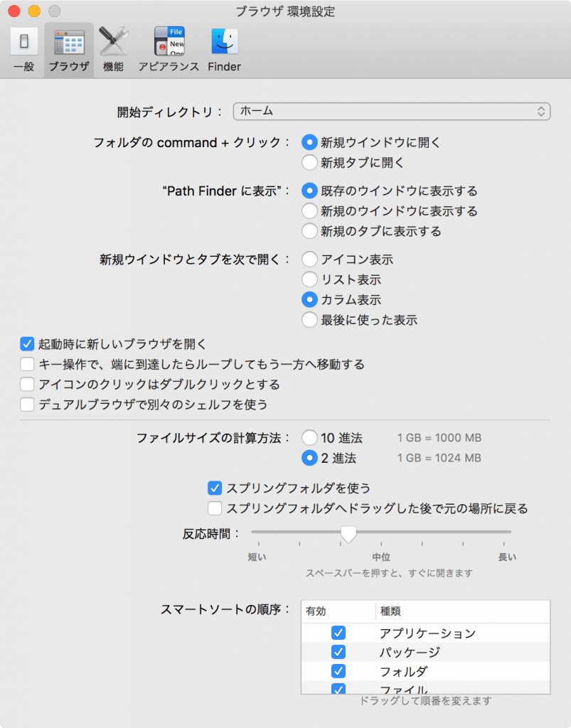Screen dimensions: 571x728
Task: Choose 既存のウインドウに表示する option
Action: pos(309,191)
